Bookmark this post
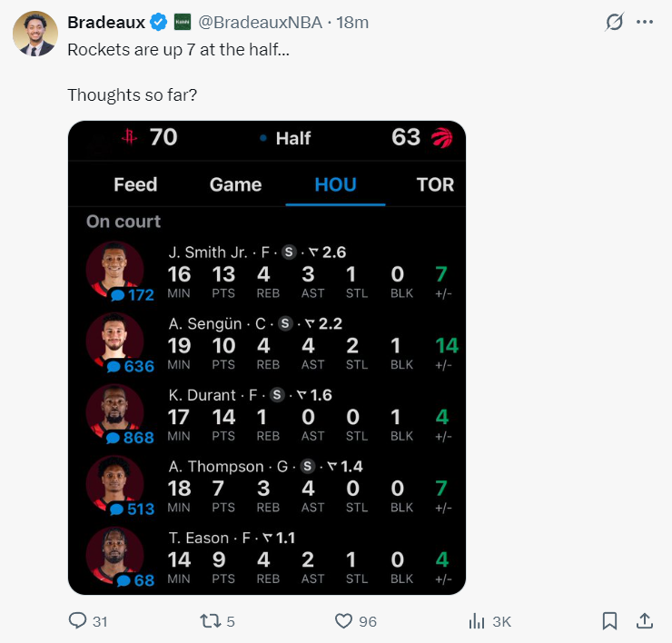The height and width of the screenshot is (643, 672). pos(610,621)
